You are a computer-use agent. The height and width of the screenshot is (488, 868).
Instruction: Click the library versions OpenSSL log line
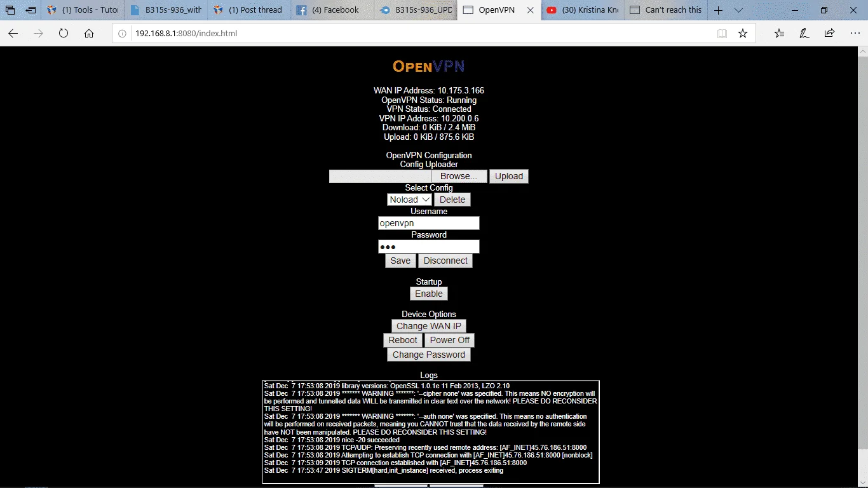point(386,386)
